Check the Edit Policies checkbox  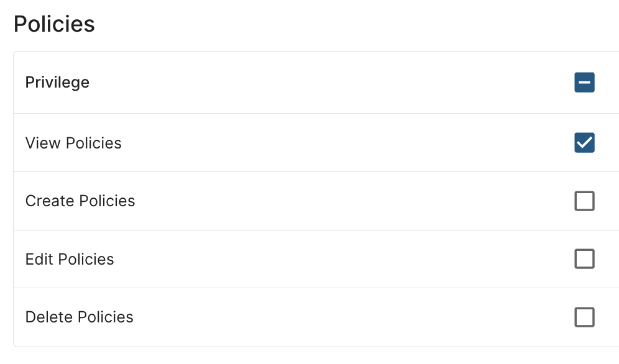tap(584, 259)
